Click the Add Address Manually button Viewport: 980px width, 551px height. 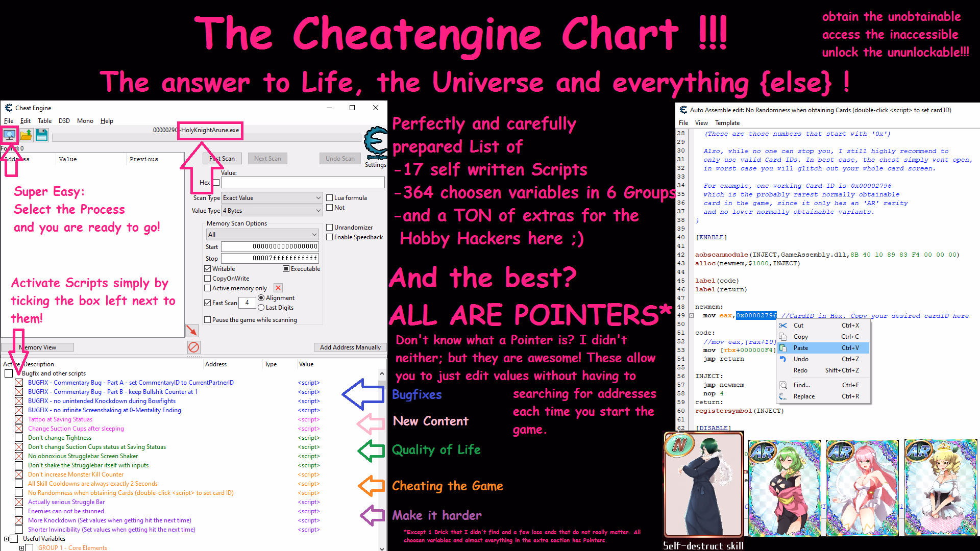(x=350, y=347)
